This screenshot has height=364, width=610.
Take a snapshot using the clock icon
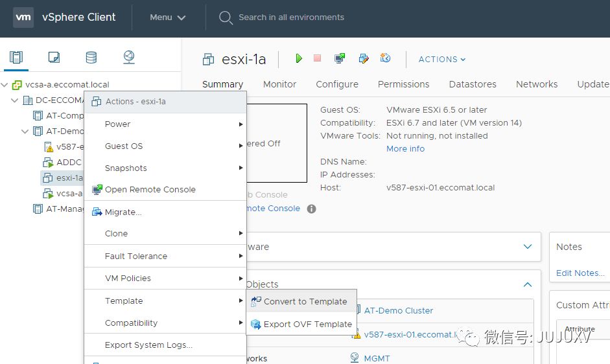pos(386,59)
